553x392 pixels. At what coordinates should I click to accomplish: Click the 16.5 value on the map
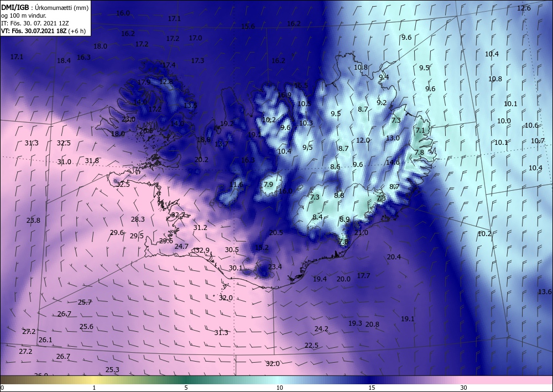(x=301, y=86)
